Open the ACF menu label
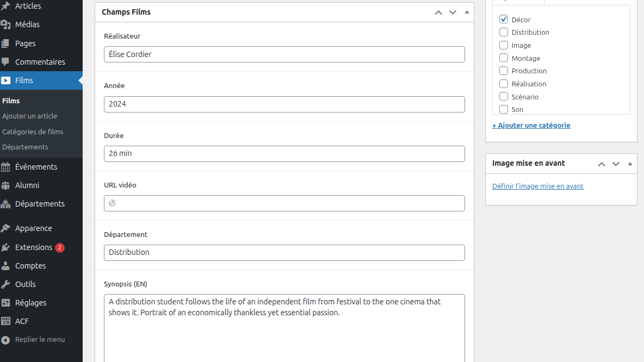Screen dimensions: 644x362 click(22, 321)
